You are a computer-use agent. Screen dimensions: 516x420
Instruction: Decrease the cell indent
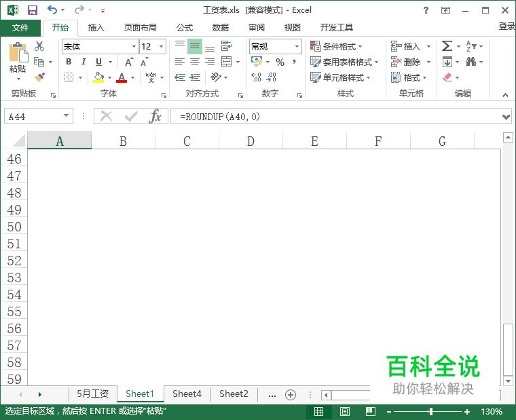point(180,77)
